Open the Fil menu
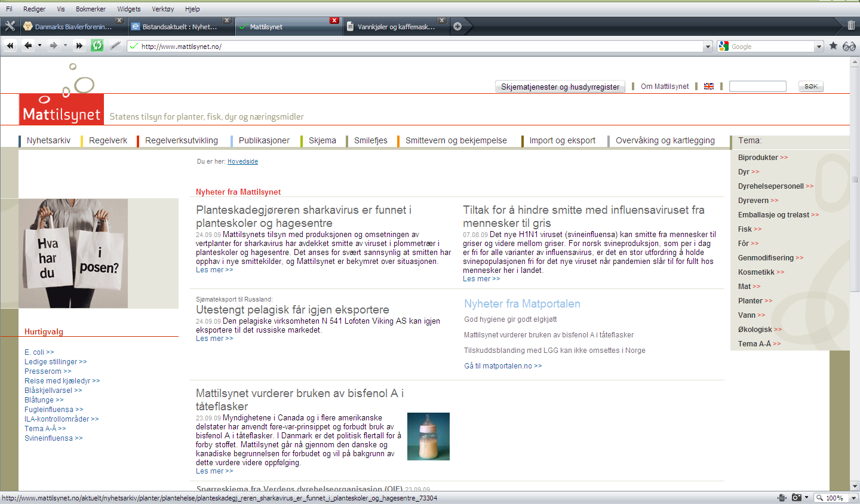This screenshot has height=504, width=860. pyautogui.click(x=9, y=9)
